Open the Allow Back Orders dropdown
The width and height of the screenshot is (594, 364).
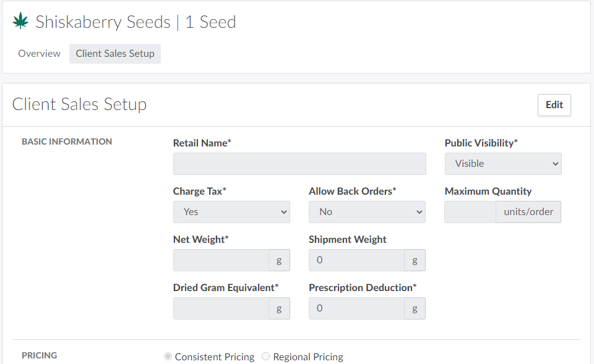367,212
